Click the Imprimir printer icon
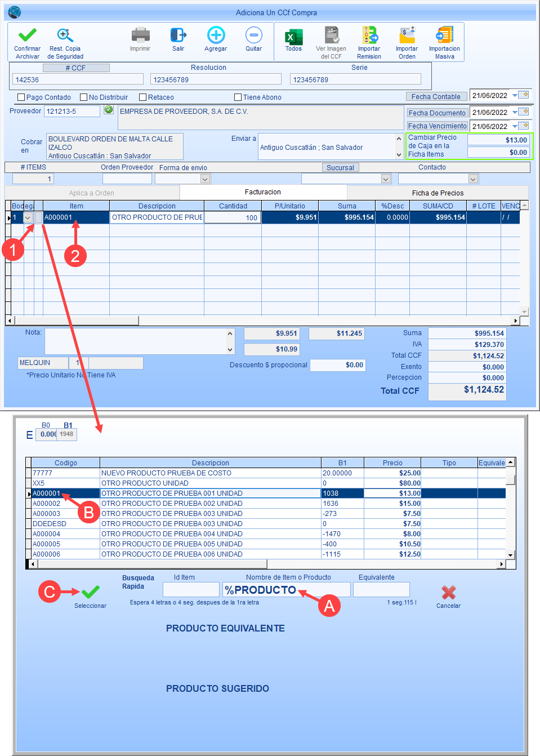Viewport: 540px width, 756px height. pyautogui.click(x=140, y=35)
